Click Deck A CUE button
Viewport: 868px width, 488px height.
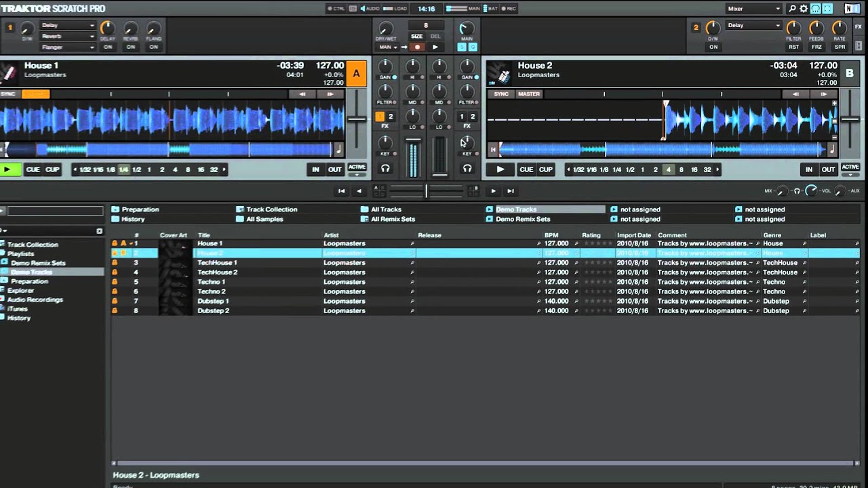click(33, 169)
